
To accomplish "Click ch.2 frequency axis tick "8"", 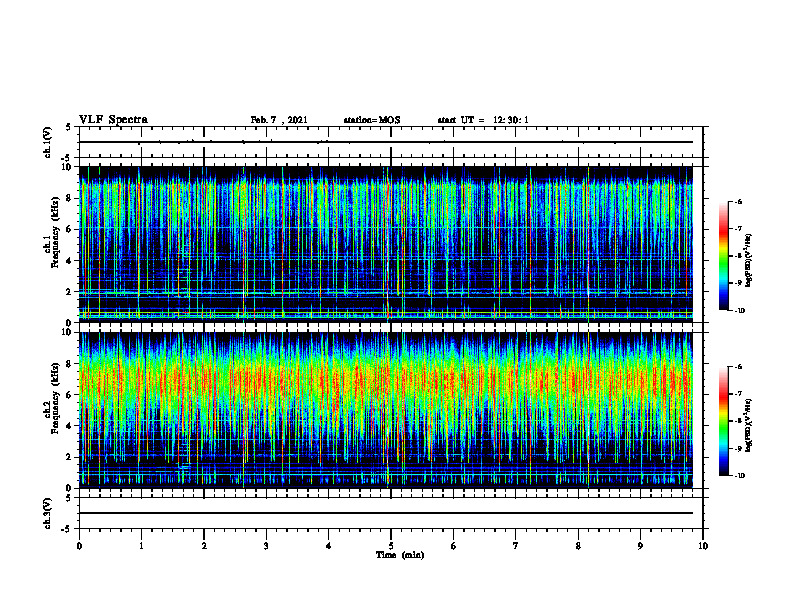I will tap(70, 364).
